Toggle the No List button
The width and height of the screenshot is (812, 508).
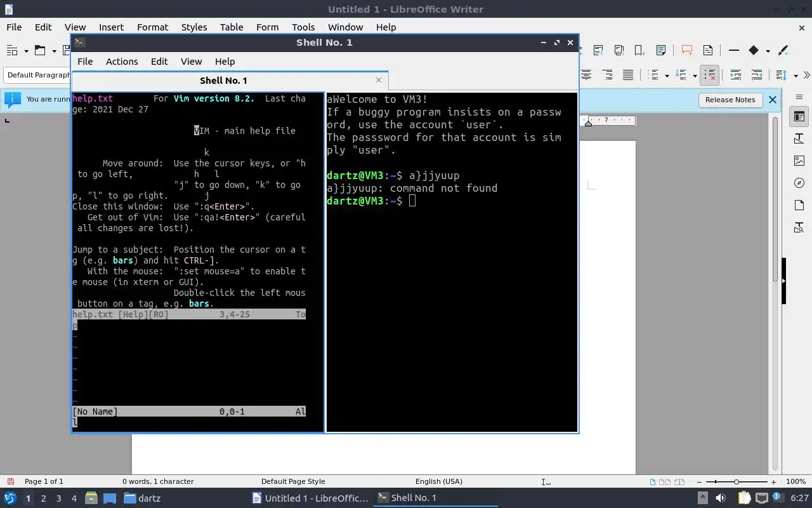tap(709, 75)
